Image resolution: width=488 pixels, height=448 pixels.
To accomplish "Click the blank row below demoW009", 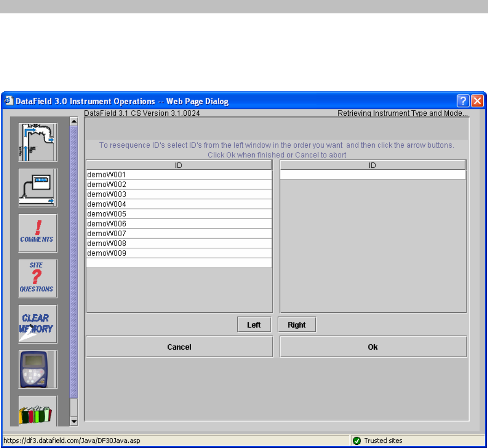I will click(x=179, y=263).
